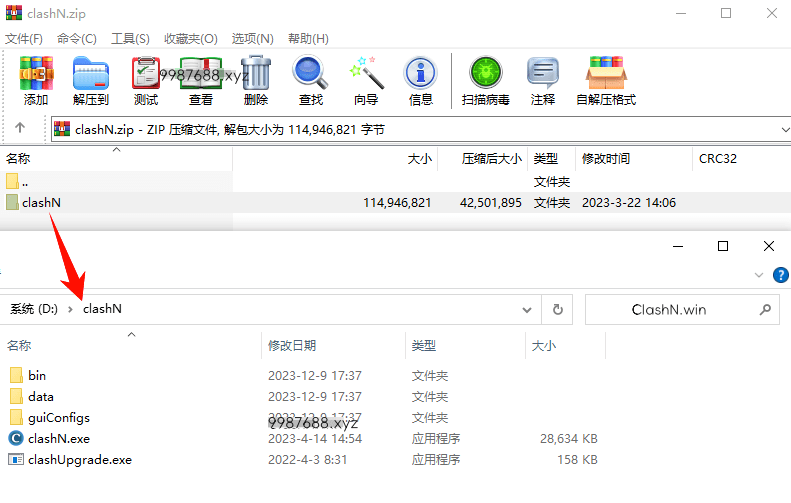This screenshot has width=791, height=503.
Task: Click the 解压到 (Extract To) icon
Action: [x=91, y=74]
